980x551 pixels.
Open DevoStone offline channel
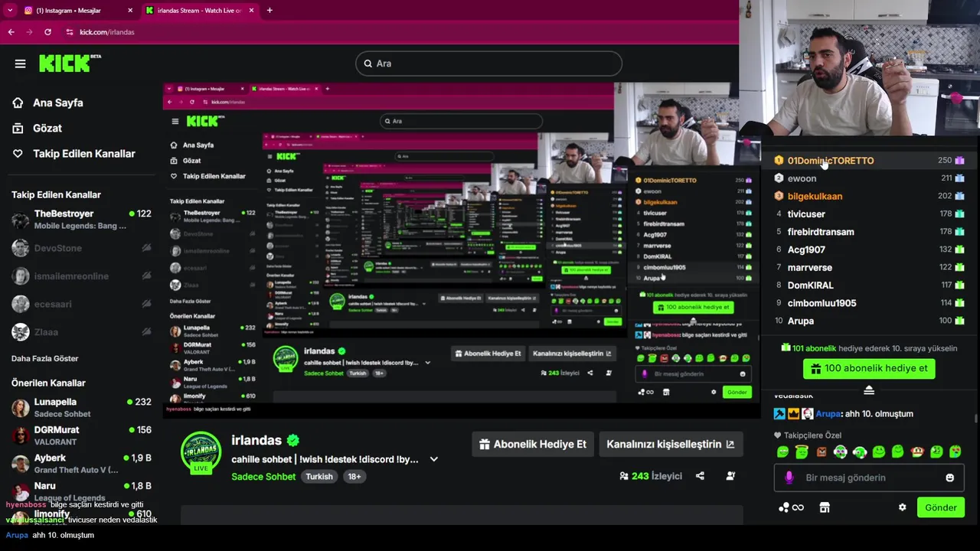pyautogui.click(x=81, y=248)
